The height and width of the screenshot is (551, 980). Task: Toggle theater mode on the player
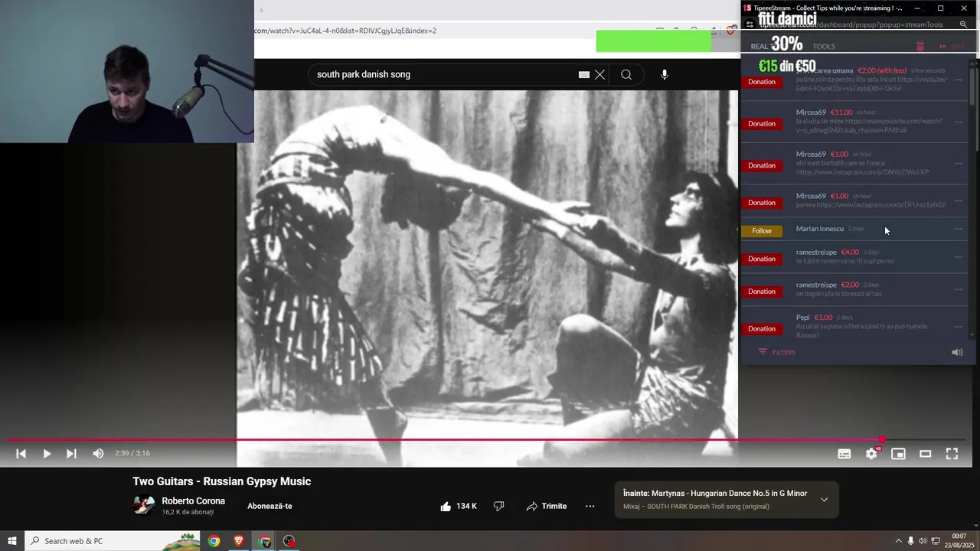click(925, 454)
